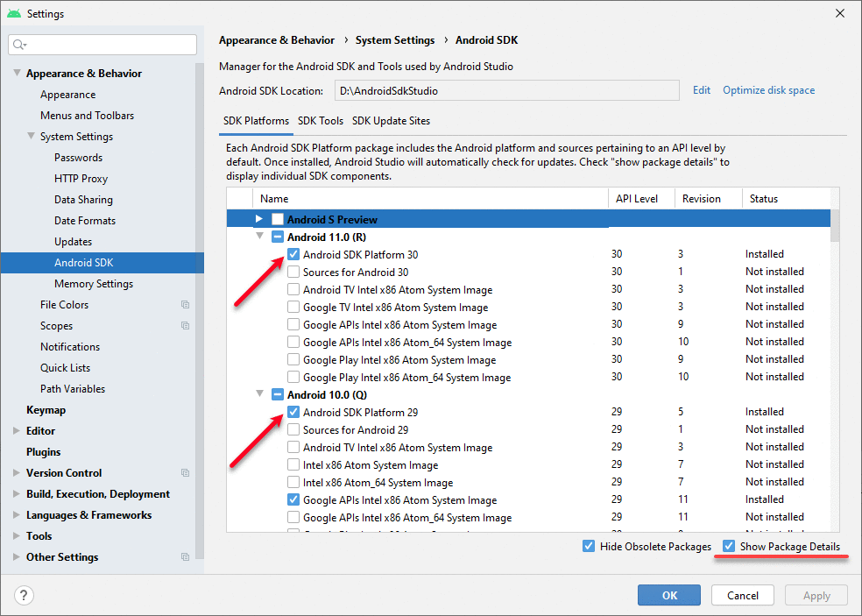Click the SDK table vertical scrollbar thumb
Screen dimensions: 862x616
pos(835,225)
